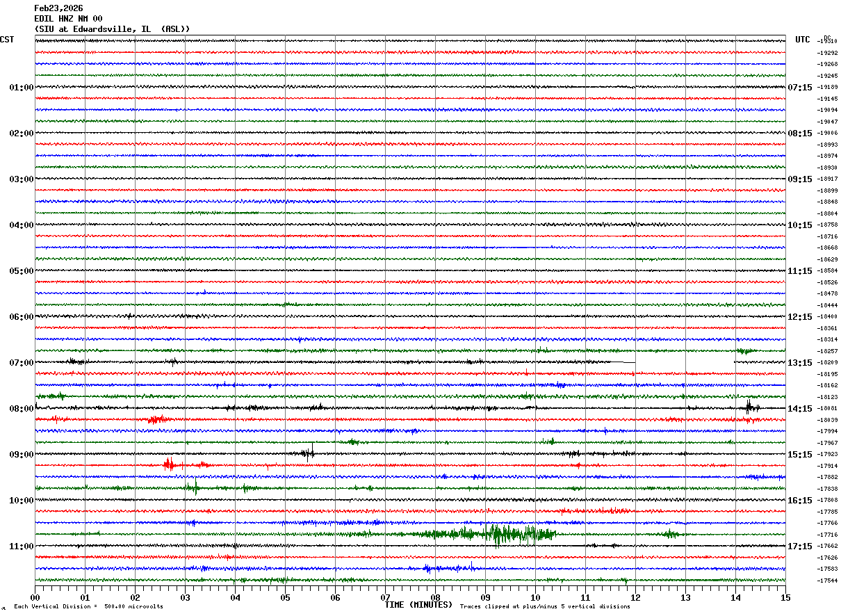Click the black spike near minute 14 on 08:00 trace

tap(749, 407)
